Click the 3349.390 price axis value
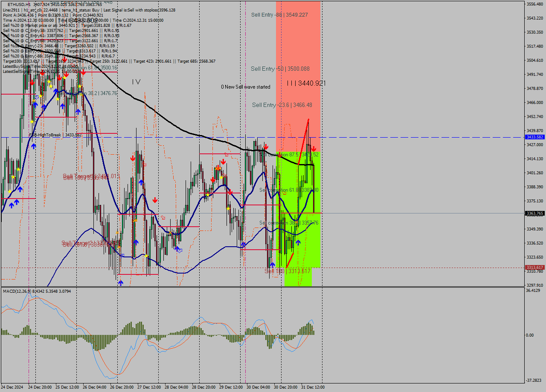Screen dimensions: 546x392 [534, 229]
